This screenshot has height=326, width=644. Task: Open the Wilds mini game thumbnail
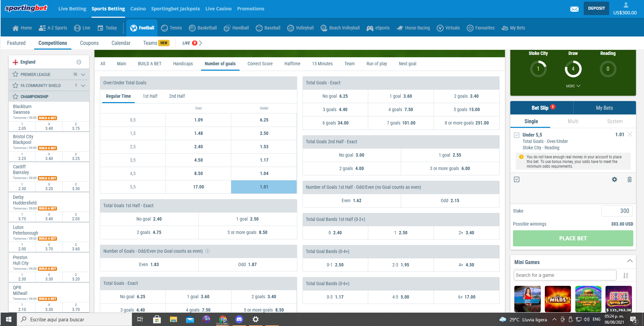click(x=558, y=299)
